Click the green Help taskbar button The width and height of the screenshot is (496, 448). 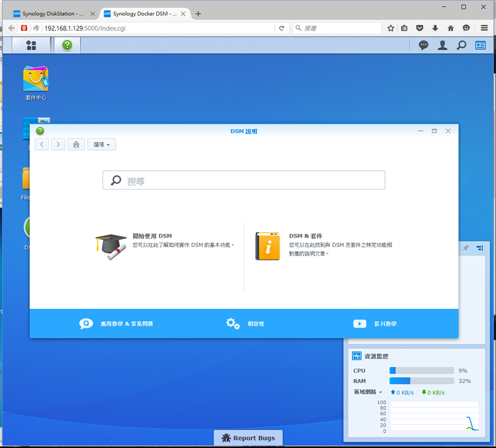click(67, 45)
